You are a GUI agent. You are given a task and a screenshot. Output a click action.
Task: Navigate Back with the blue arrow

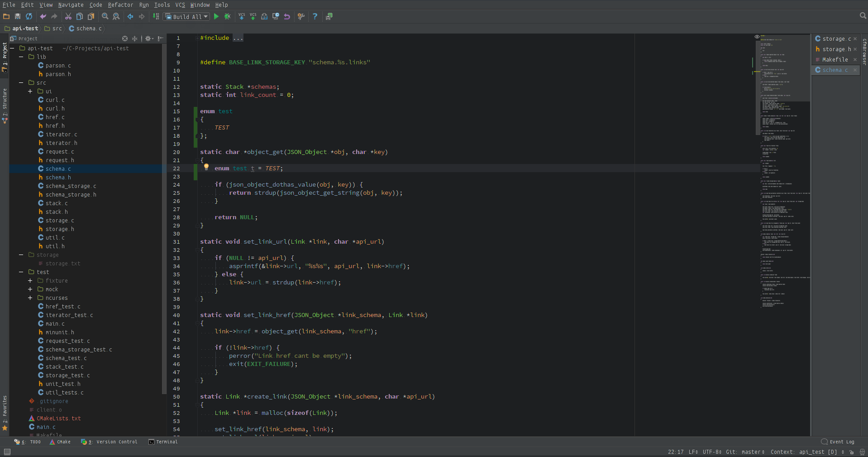pos(130,16)
